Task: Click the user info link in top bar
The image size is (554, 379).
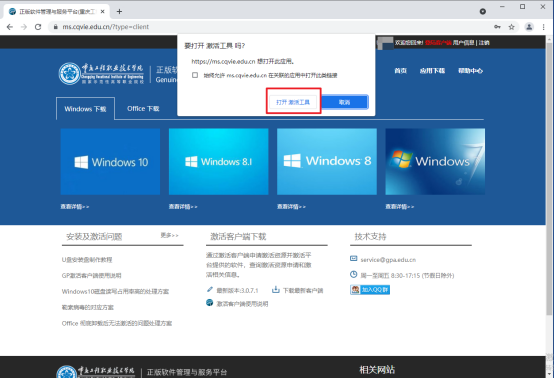Action: pos(464,43)
